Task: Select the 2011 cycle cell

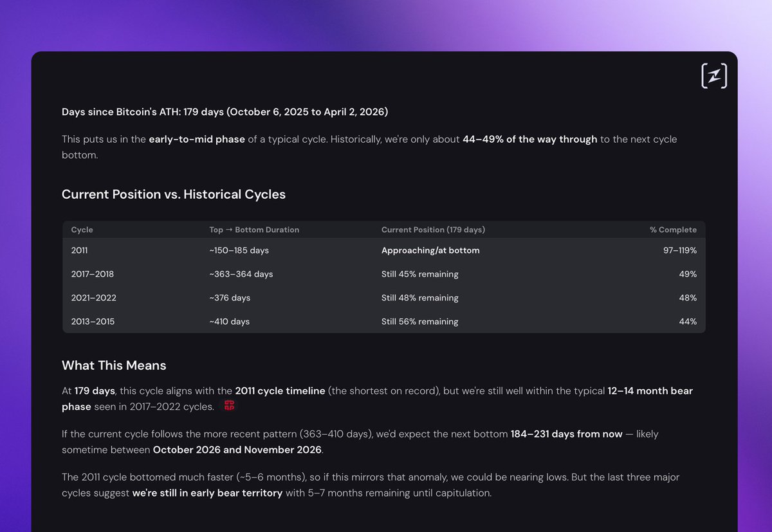Action: coord(80,250)
